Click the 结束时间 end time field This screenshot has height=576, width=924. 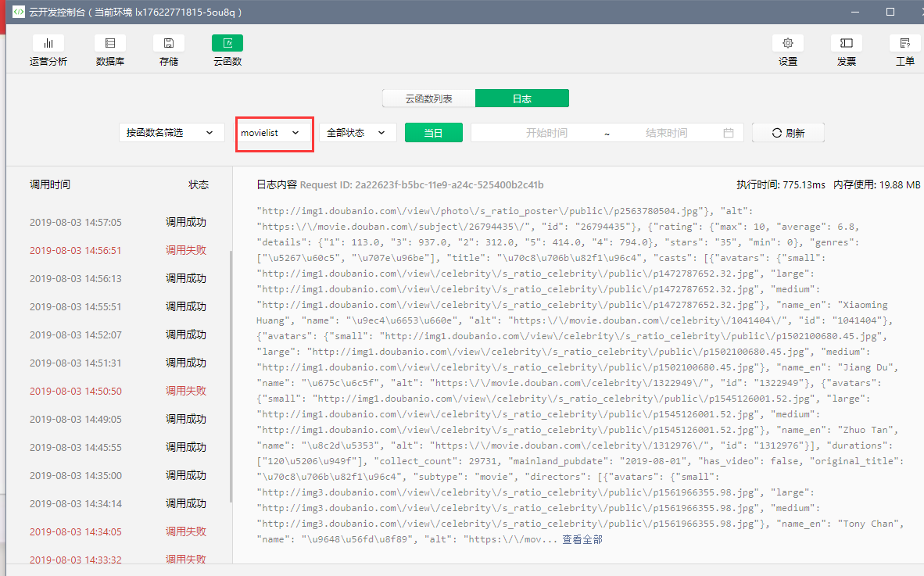pyautogui.click(x=667, y=133)
